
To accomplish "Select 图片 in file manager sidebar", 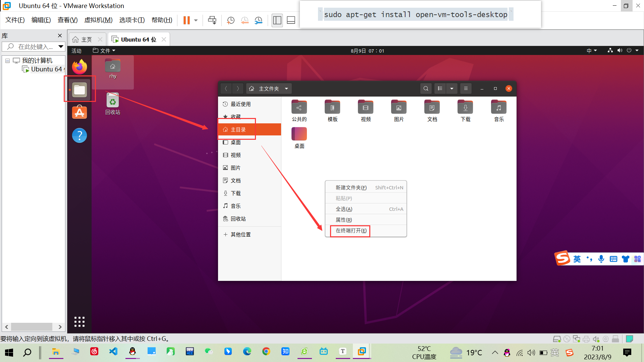I will 250,168.
